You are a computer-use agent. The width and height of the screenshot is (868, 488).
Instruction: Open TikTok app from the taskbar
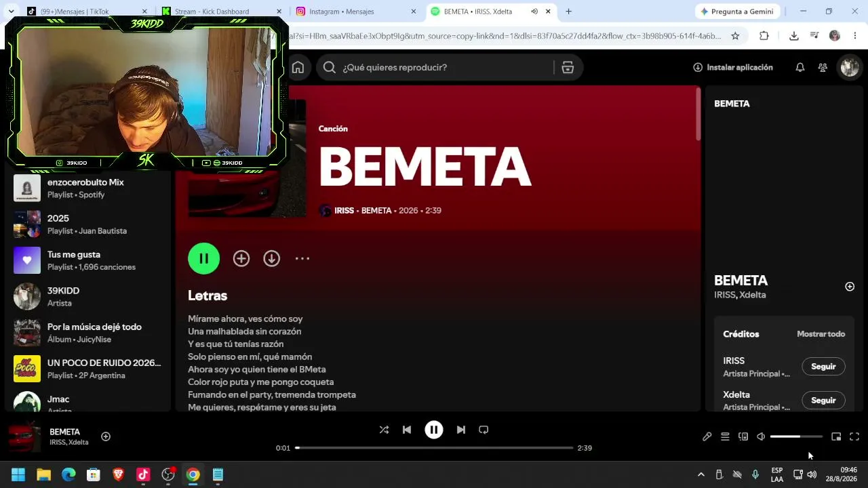point(143,474)
